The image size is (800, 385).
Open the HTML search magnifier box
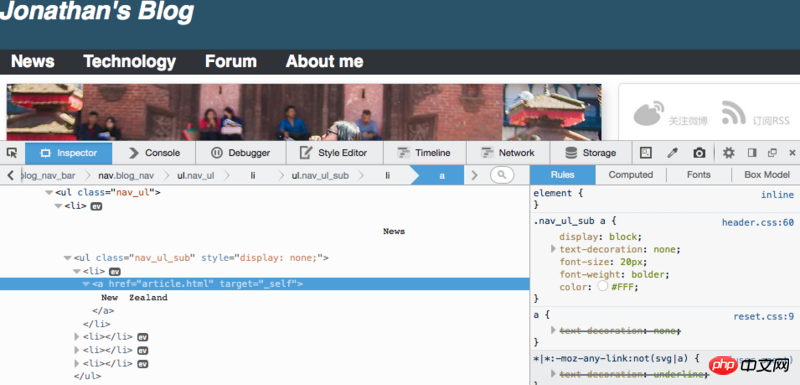[502, 175]
